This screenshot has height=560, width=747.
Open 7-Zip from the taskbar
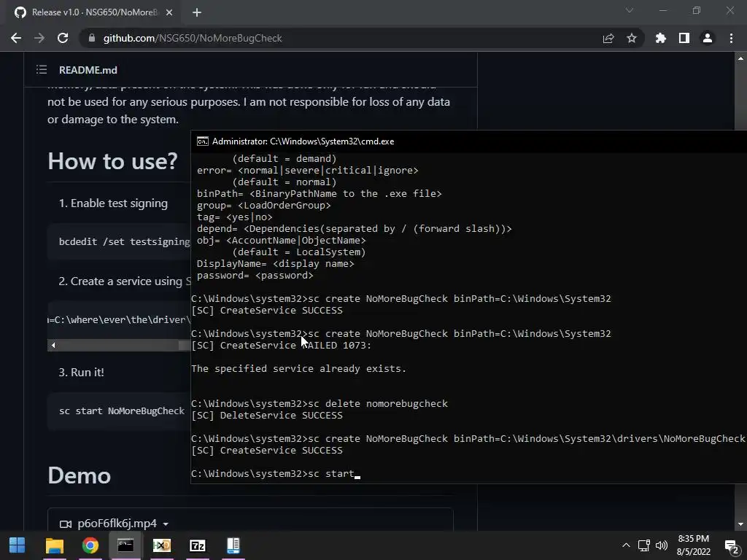[x=197, y=545]
